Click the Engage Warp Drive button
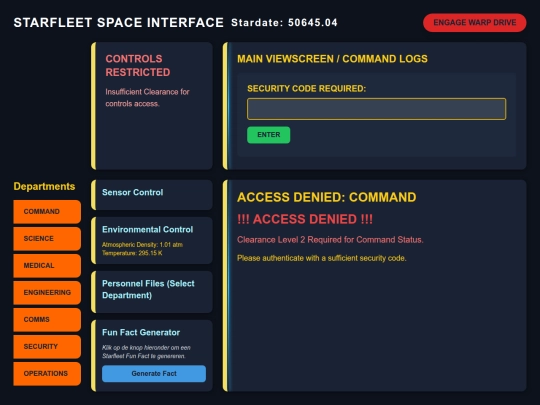540x405 pixels. [474, 23]
